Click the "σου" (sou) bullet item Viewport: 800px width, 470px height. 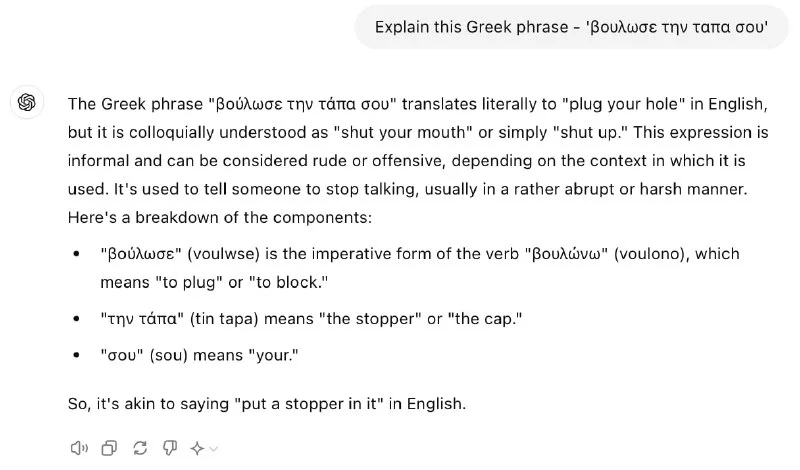click(x=200, y=355)
